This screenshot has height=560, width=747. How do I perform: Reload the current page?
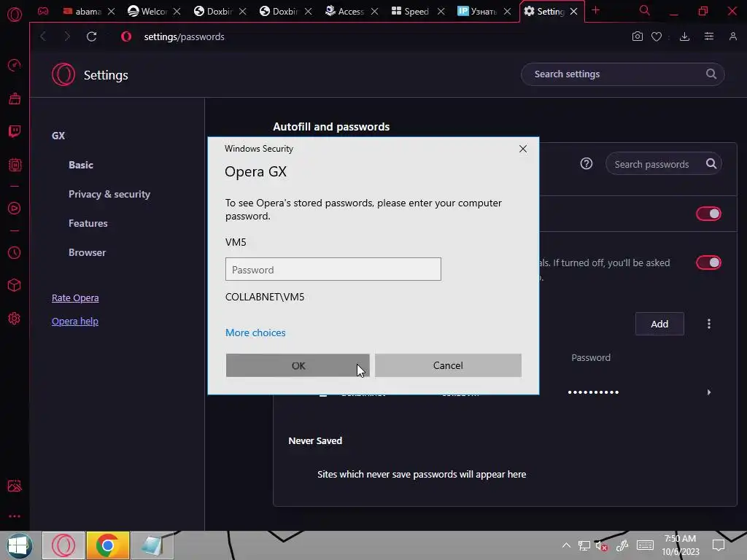click(x=91, y=36)
